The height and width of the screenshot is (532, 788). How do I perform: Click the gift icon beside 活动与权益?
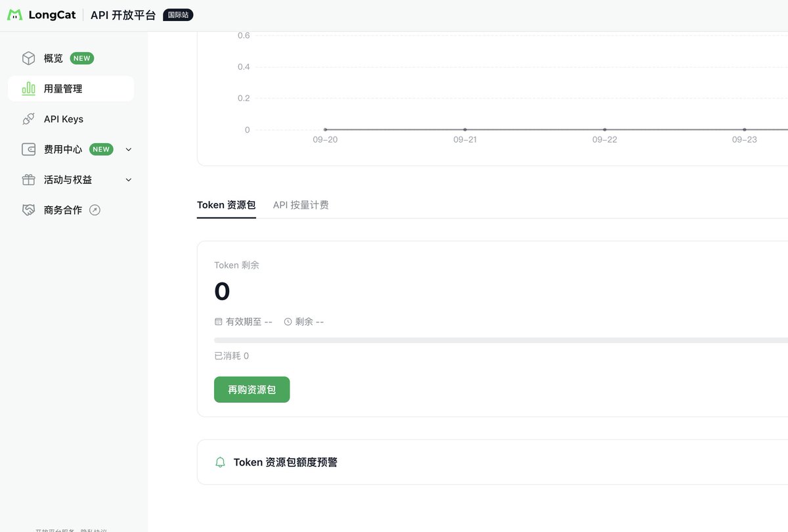coord(28,179)
